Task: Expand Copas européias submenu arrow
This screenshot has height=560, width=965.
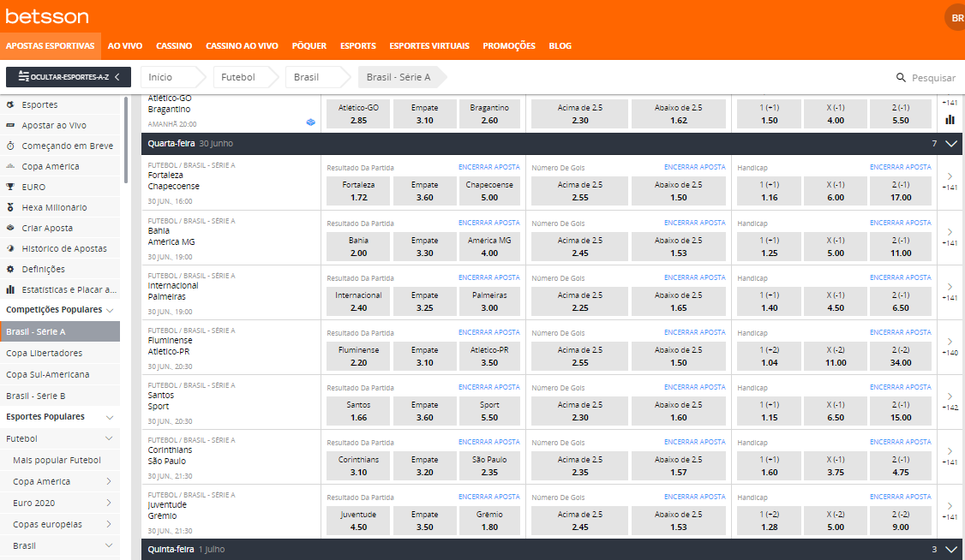Action: tap(109, 524)
